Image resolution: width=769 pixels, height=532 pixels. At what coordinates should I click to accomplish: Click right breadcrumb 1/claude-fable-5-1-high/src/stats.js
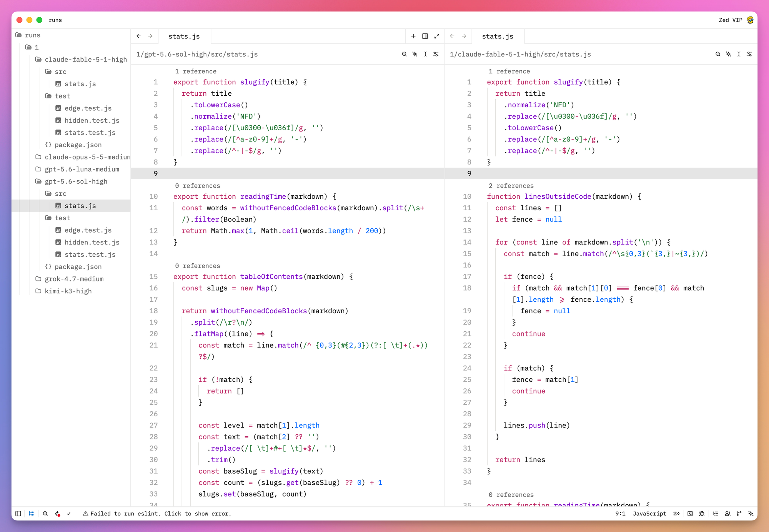(x=520, y=54)
